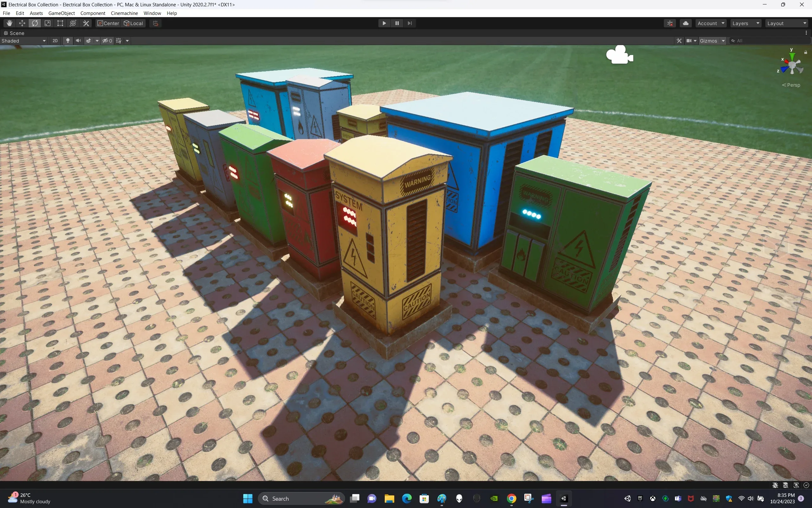Select the Rect tool

[x=60, y=23]
